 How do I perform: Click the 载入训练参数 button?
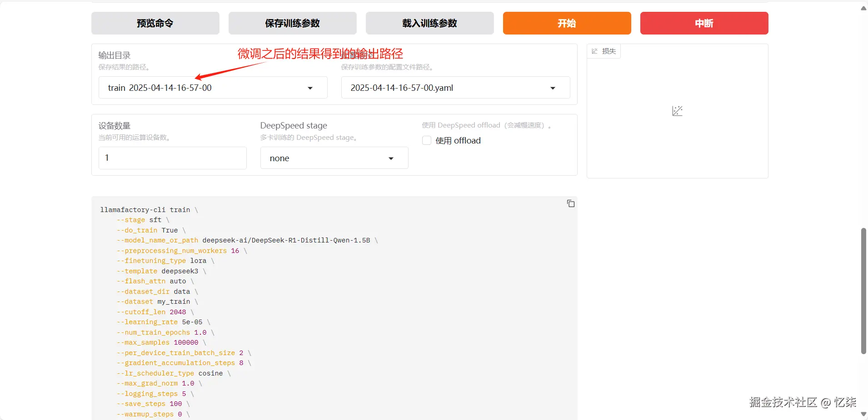(430, 23)
